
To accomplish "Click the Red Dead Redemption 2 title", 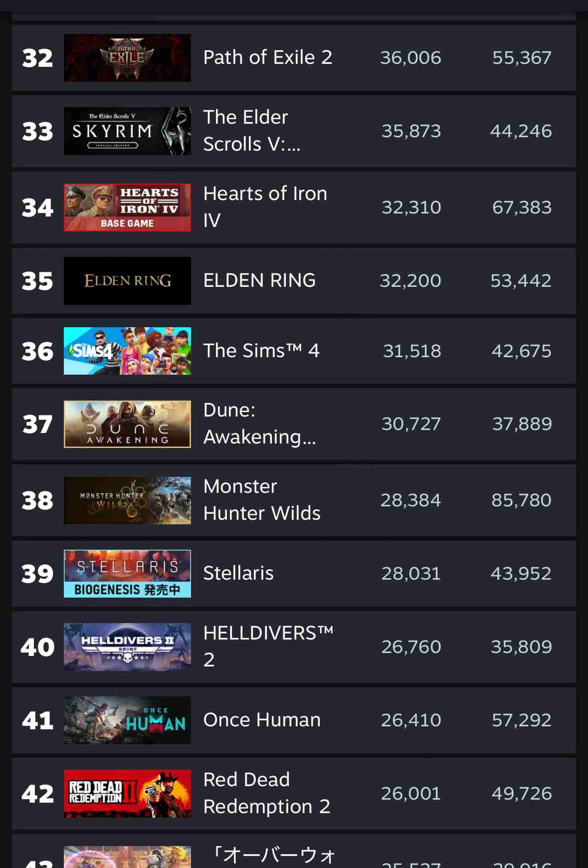I will (x=267, y=793).
